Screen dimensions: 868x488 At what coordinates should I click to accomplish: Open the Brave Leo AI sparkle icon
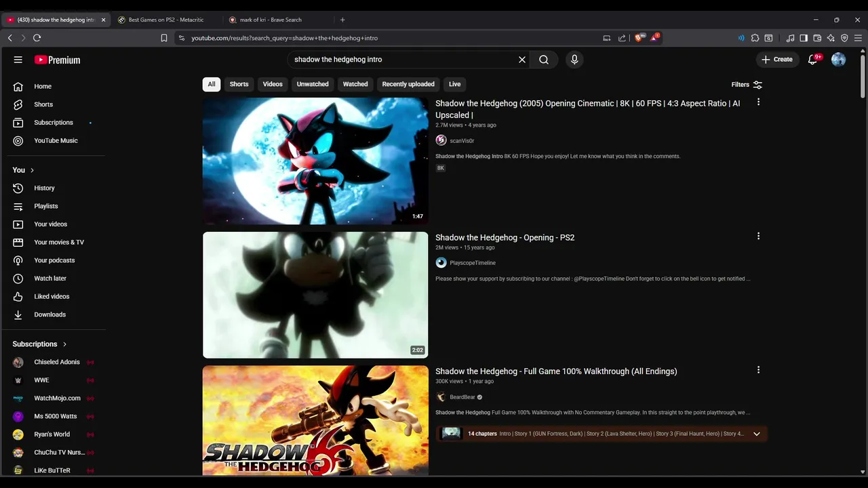tap(831, 38)
